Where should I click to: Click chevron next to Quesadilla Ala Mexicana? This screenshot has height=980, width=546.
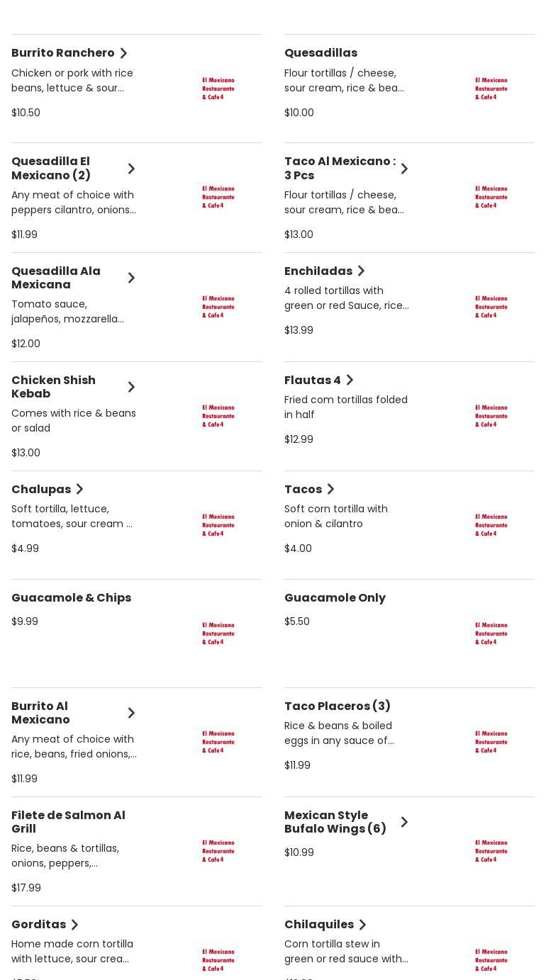pos(131,278)
